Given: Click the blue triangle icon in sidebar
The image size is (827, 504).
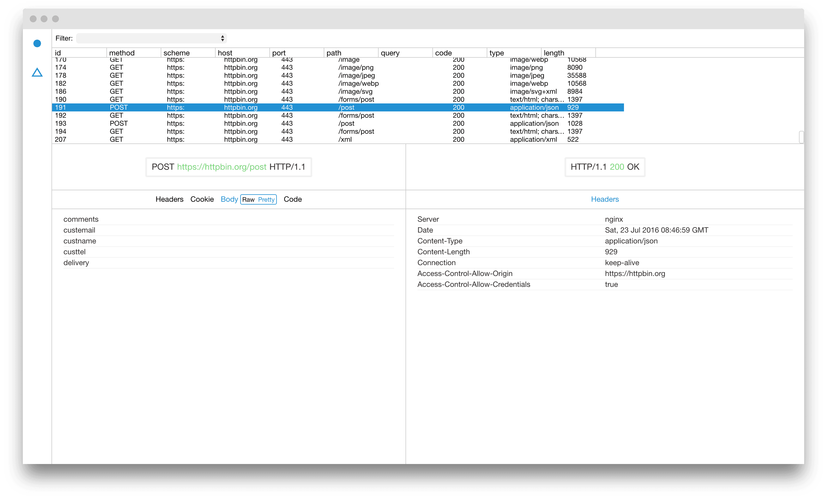Looking at the screenshot, I should pos(37,72).
